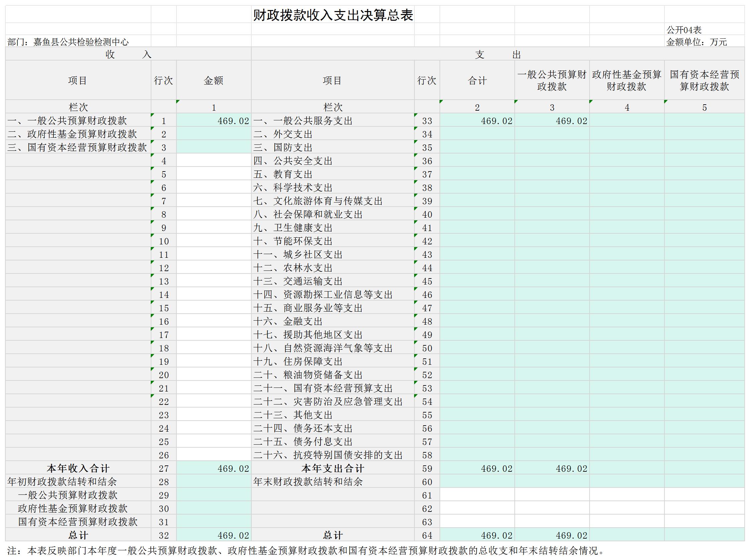Screen dimensions: 750x560
Task: Click the 部门：嘉鱼县公共检验检测中心 cell
Action: [68, 42]
